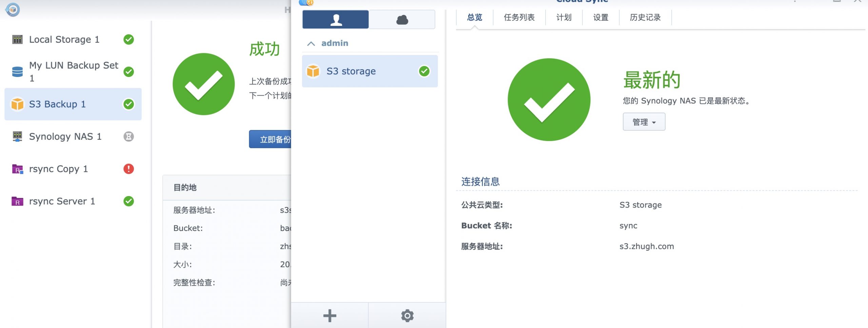Click My LUN Backup Set green status checkmark

tap(129, 72)
